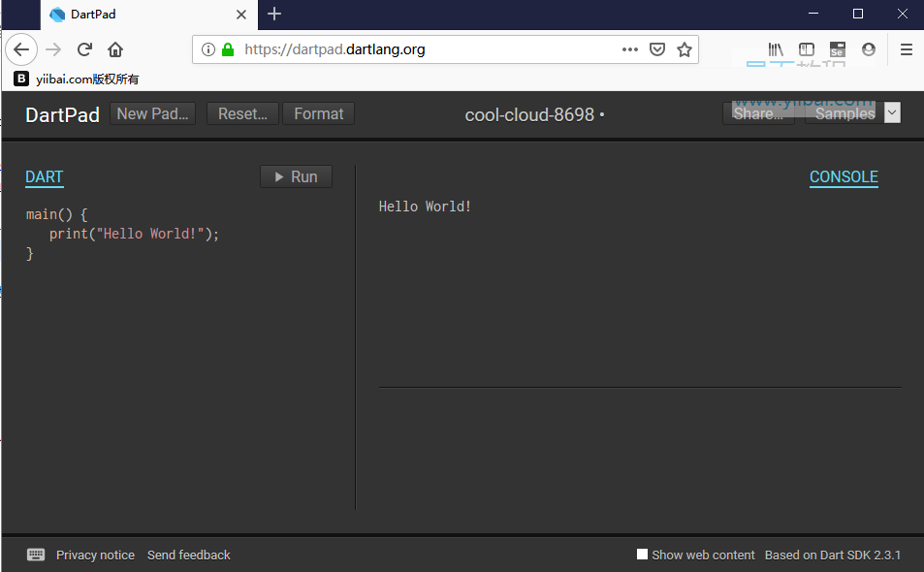Open yiibai.com bookmark in bookmarks bar
924x572 pixels.
point(77,79)
